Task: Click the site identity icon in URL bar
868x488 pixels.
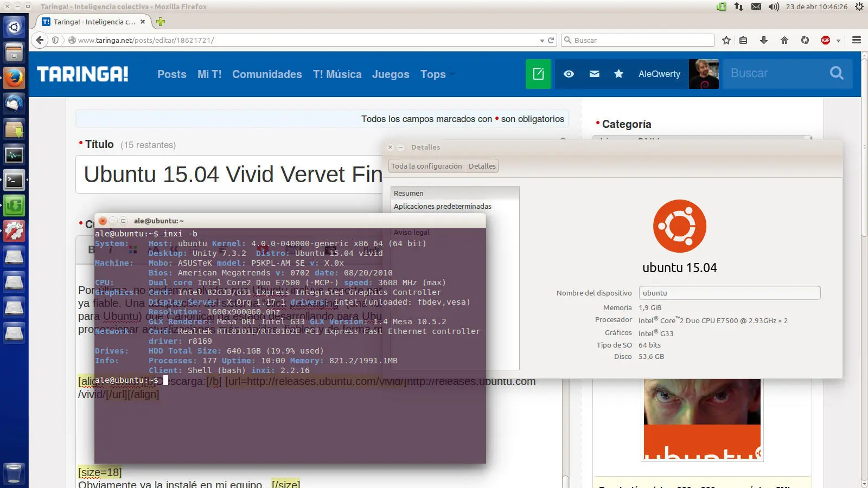Action: point(72,40)
